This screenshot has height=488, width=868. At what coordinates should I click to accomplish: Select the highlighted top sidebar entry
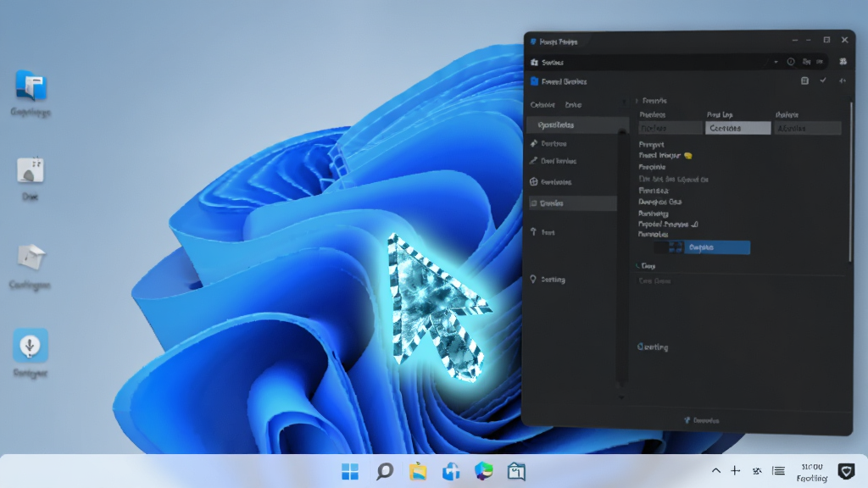pyautogui.click(x=577, y=125)
